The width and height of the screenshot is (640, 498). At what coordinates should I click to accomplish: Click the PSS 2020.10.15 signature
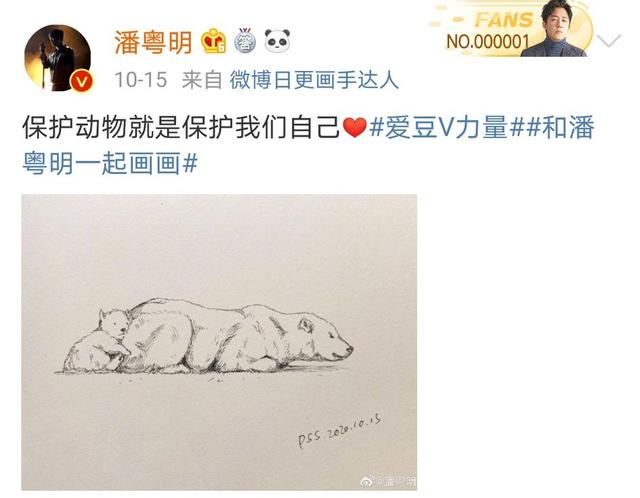pos(340,432)
